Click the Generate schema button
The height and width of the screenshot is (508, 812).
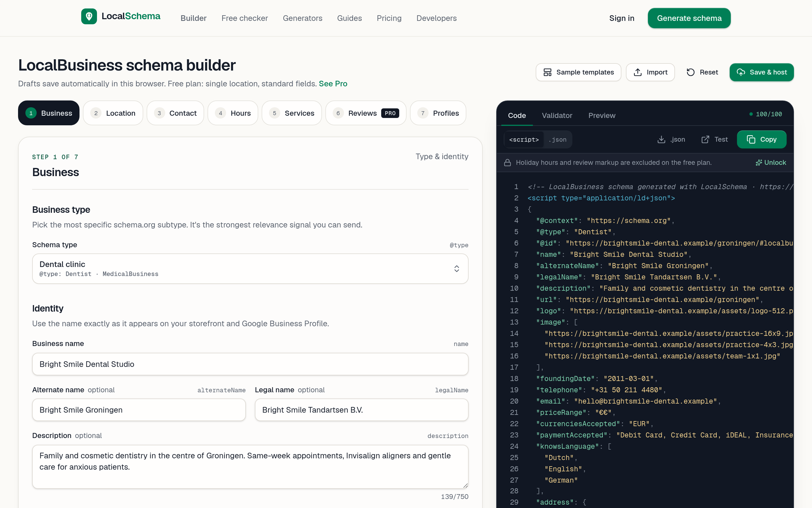(x=689, y=18)
